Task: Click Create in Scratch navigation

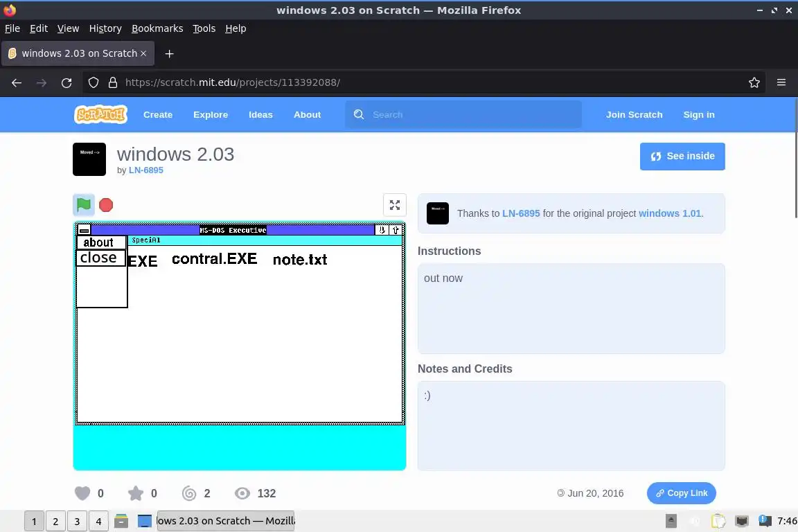Action: [158, 114]
